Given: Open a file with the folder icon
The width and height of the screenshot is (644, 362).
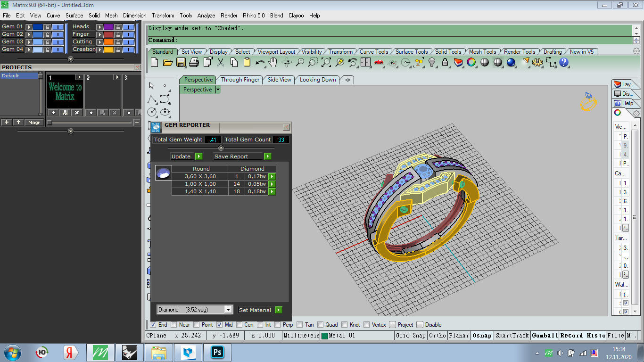Looking at the screenshot, I should [167, 62].
